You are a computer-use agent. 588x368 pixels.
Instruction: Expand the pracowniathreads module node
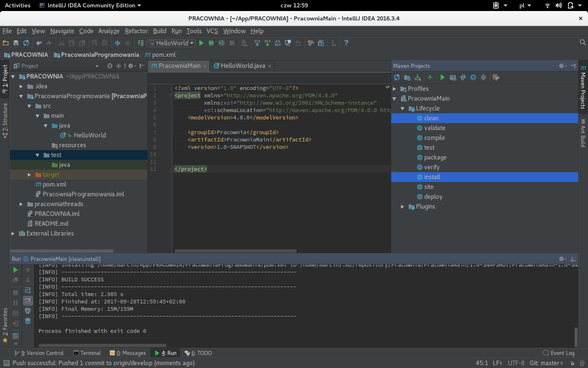click(21, 204)
